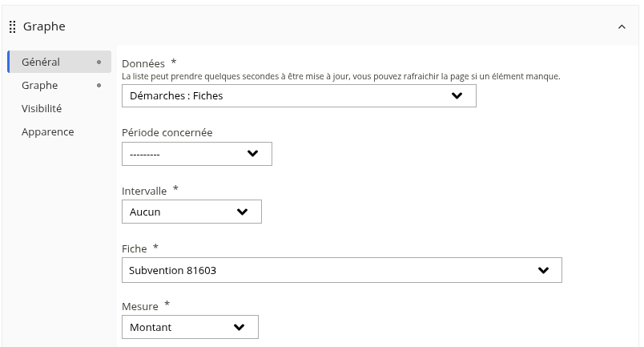Click the dot indicator on Général tab
This screenshot has height=347, width=644.
pos(99,62)
